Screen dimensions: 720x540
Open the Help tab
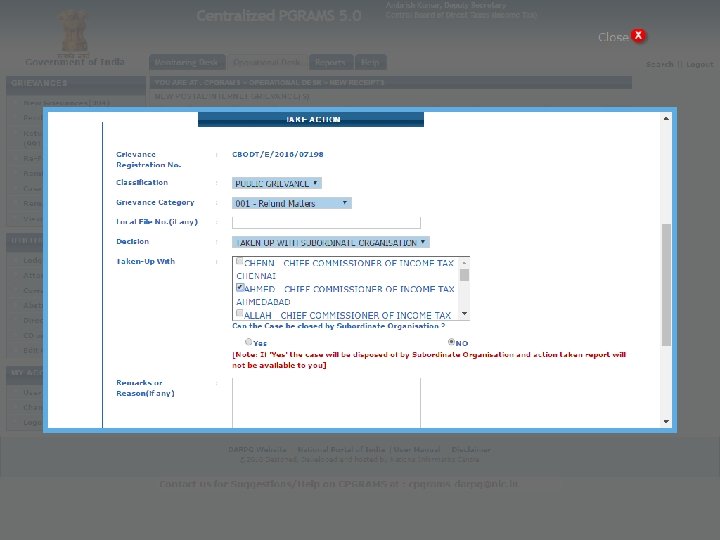(x=370, y=62)
